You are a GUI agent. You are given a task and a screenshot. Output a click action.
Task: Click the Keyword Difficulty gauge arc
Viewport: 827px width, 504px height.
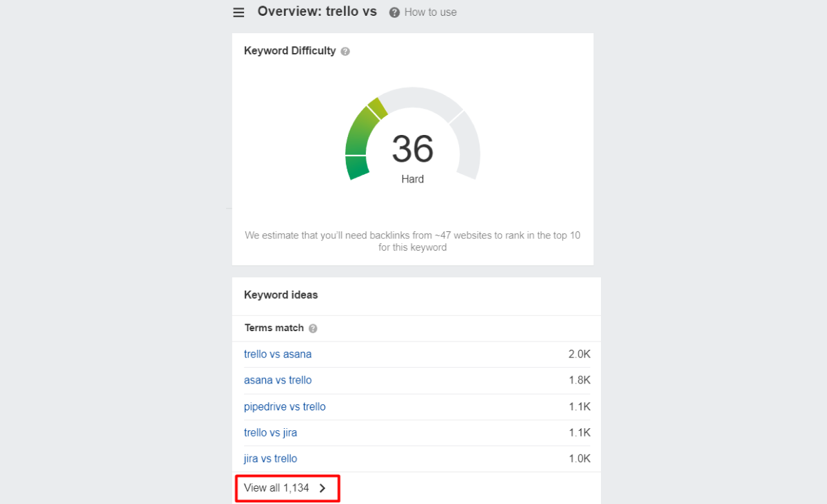413,133
